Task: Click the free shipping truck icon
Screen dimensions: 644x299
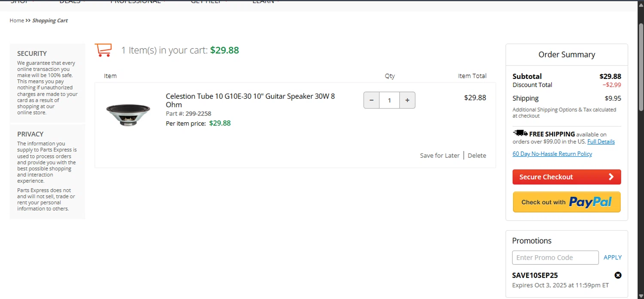Action: coord(520,133)
